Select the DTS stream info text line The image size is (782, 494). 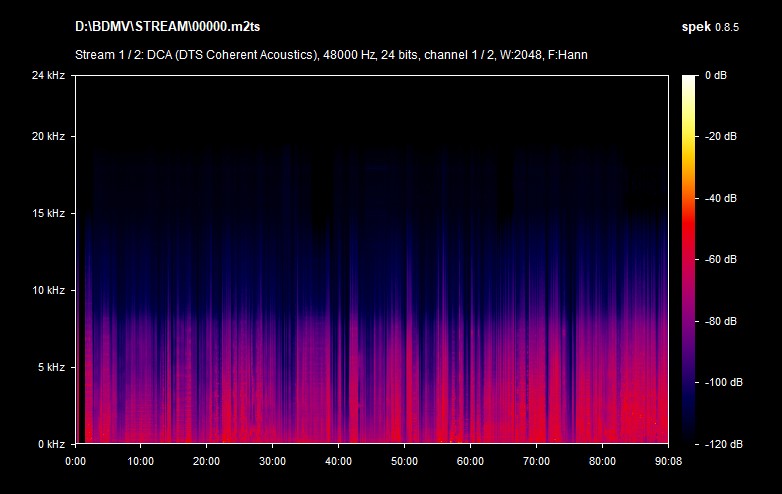[x=331, y=54]
